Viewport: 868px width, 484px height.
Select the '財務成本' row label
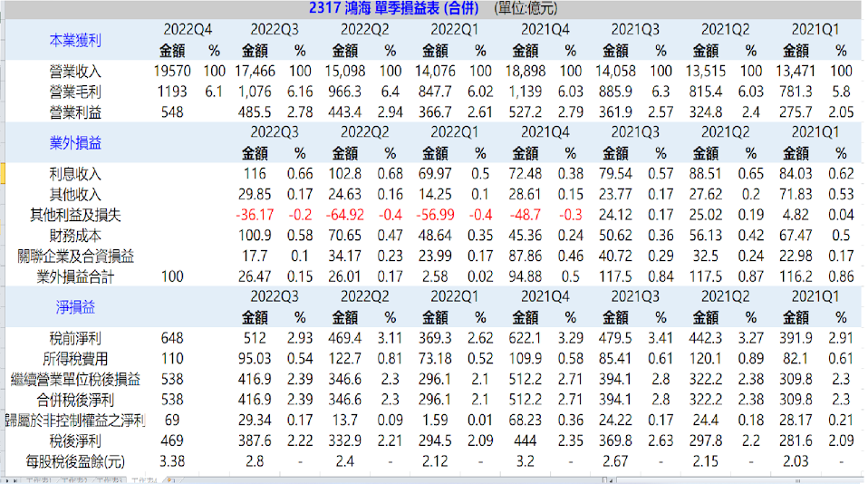coord(74,236)
